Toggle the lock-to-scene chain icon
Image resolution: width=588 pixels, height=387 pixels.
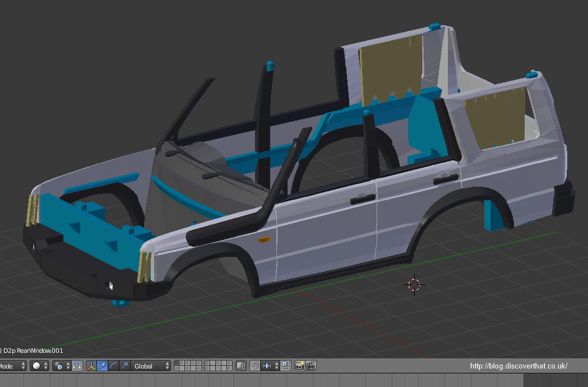(x=241, y=366)
